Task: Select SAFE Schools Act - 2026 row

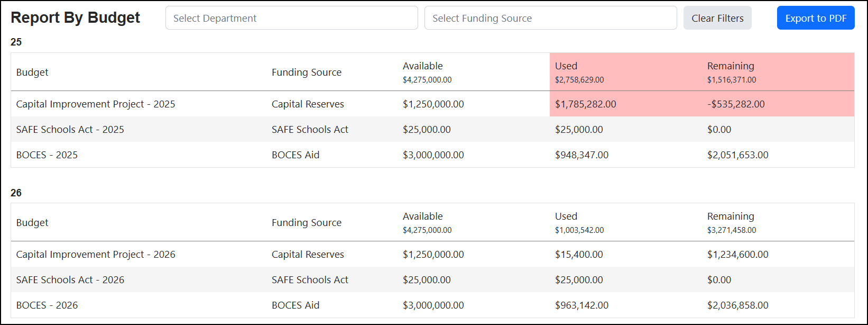Action: pos(432,279)
